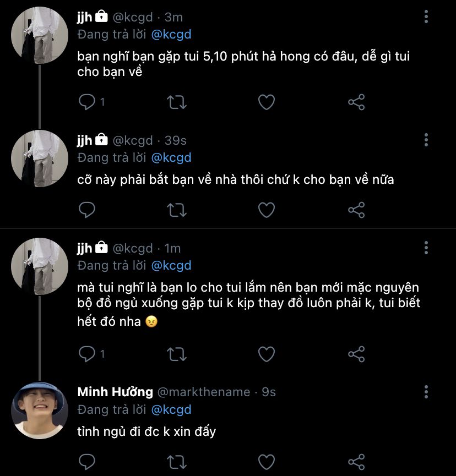Screen dimensions: 456x476
Task: Like the tweet about '5,10 phút'
Action: click(x=267, y=102)
